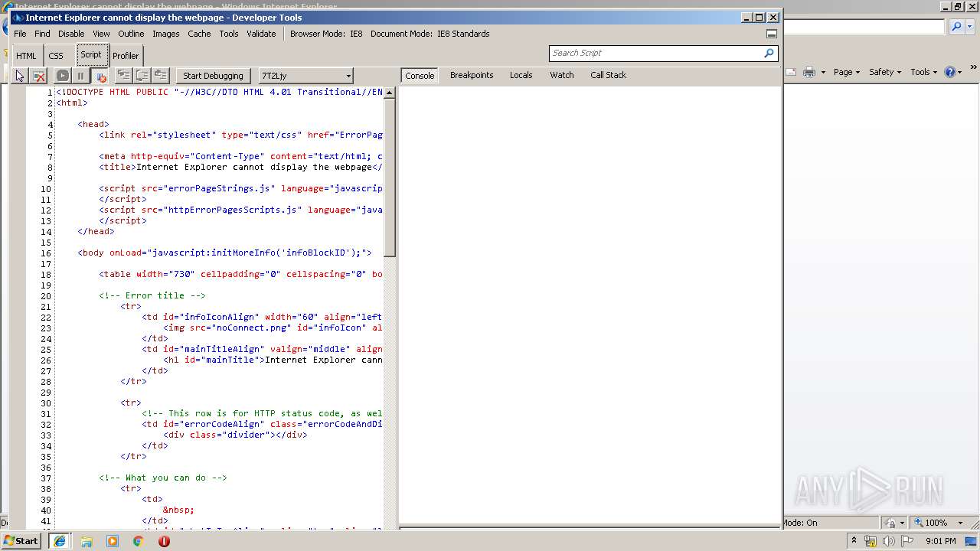Open the Disable menu
Viewport: 980px width, 551px height.
pyautogui.click(x=71, y=34)
